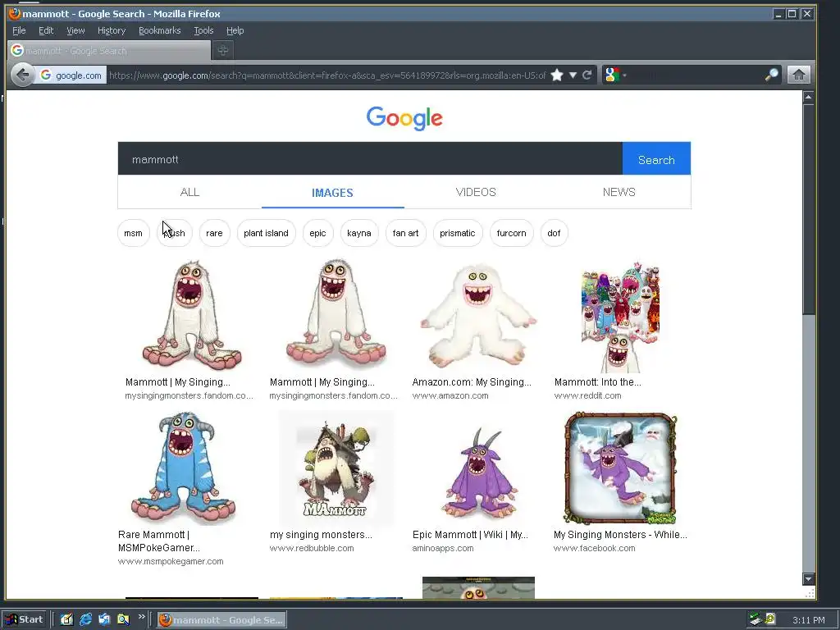Image resolution: width=840 pixels, height=630 pixels.
Task: Click the www.msmpokegamer.com source text
Action: point(171,561)
